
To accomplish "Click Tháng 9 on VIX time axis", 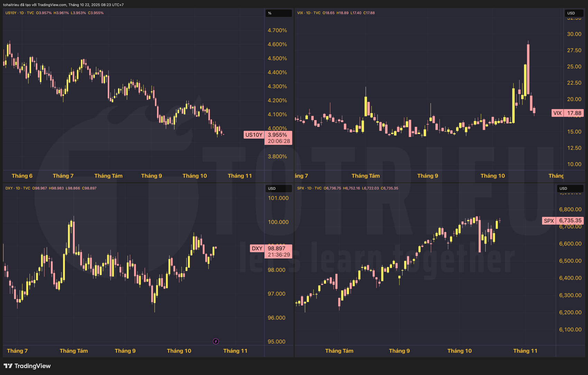I will pyautogui.click(x=428, y=176).
